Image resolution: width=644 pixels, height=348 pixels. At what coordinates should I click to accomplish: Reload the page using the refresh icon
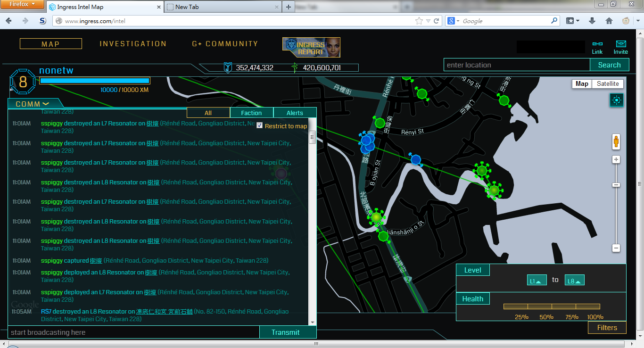tap(437, 21)
